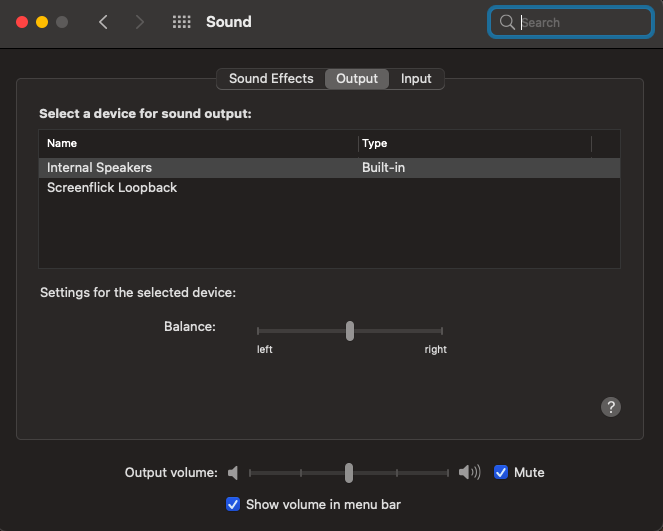This screenshot has width=663, height=531.
Task: Disable Show volume in menu bar
Action: pos(233,504)
